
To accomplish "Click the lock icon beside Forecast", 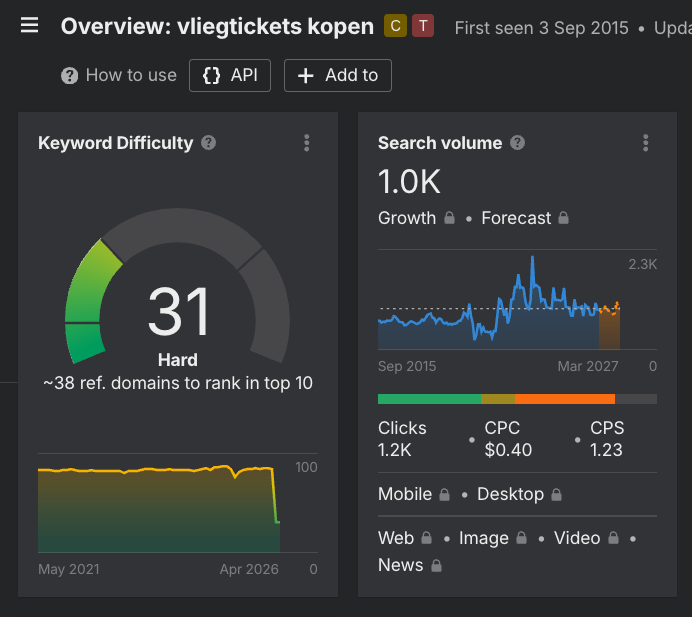I will (563, 218).
